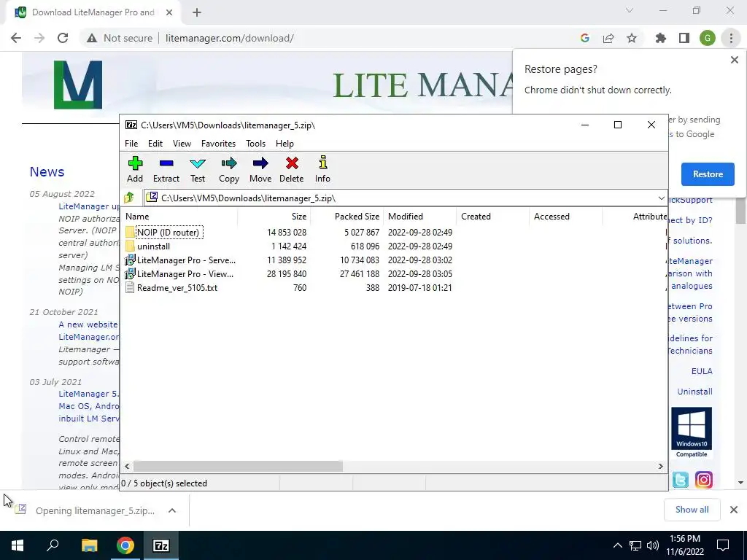This screenshot has height=560, width=747.
Task: Open the Instagram icon on LiteManager page
Action: point(704,480)
